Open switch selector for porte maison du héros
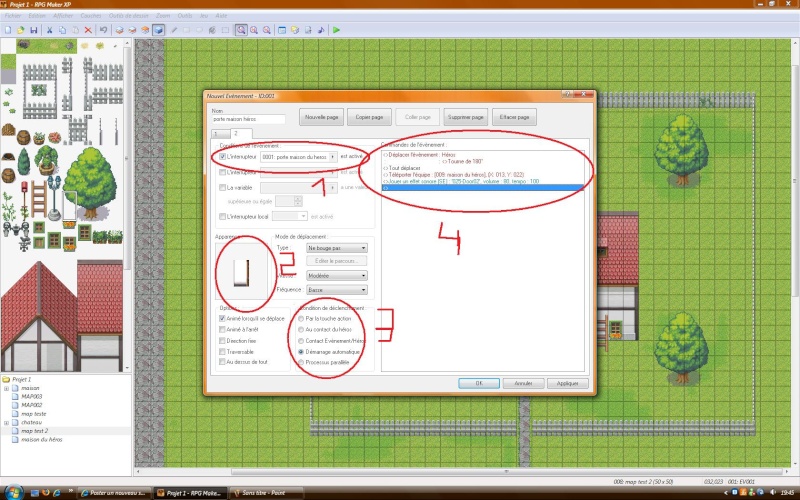 (333, 157)
